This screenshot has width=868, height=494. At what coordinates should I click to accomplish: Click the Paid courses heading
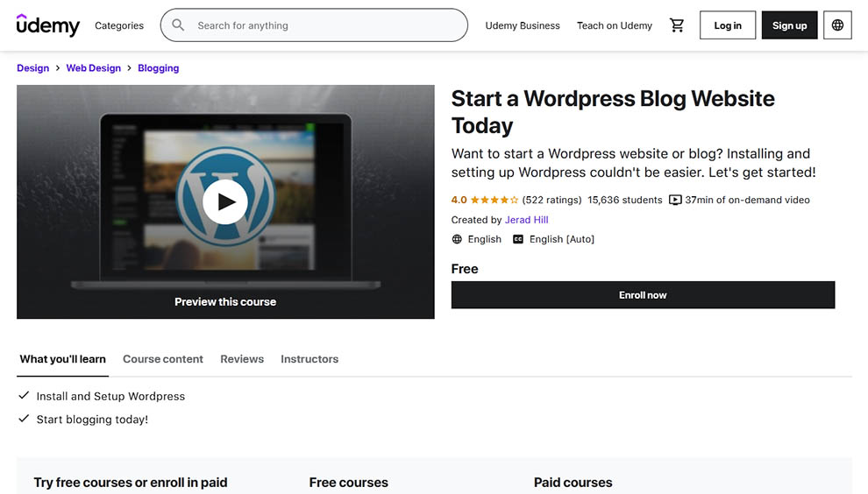573,483
